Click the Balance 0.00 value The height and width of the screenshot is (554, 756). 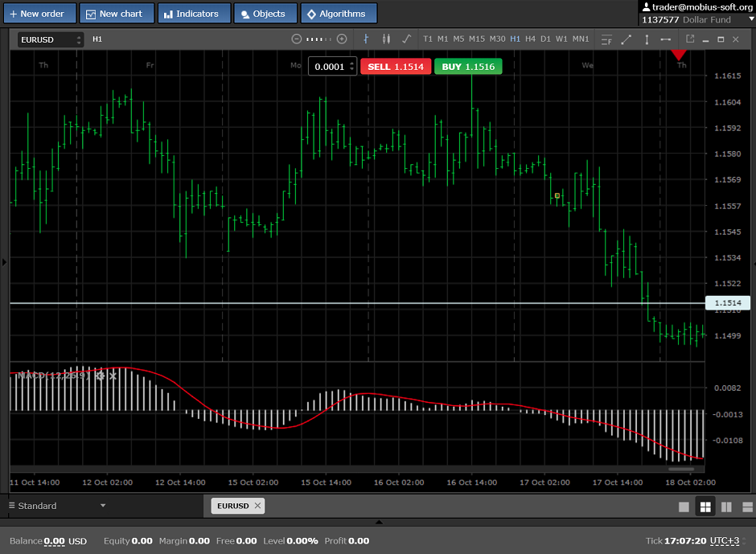pos(54,541)
